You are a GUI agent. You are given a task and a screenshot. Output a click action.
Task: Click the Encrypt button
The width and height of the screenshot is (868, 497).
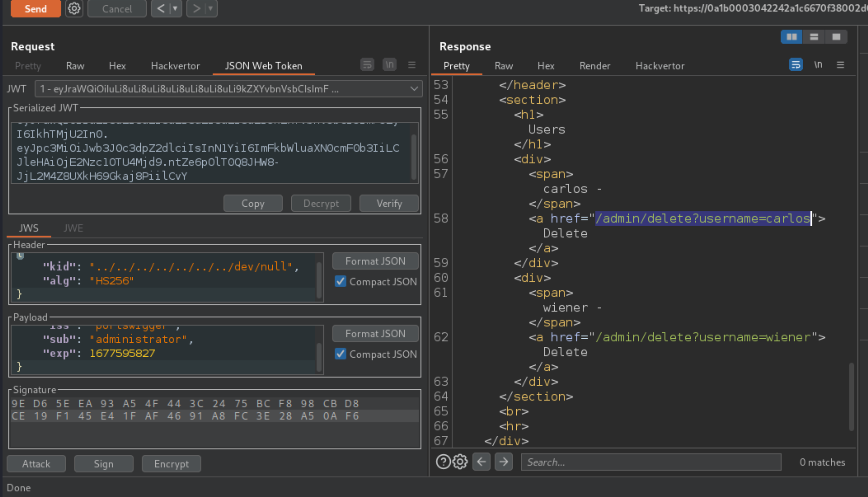171,464
